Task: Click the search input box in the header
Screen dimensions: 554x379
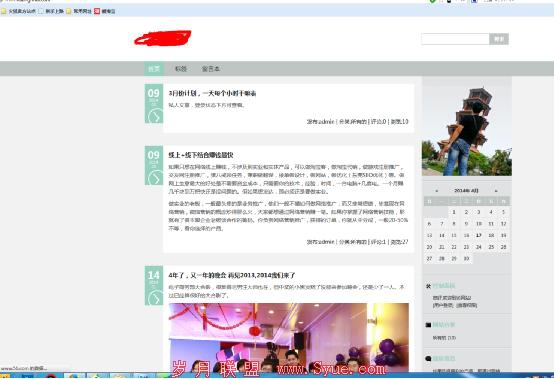Action: tap(455, 39)
